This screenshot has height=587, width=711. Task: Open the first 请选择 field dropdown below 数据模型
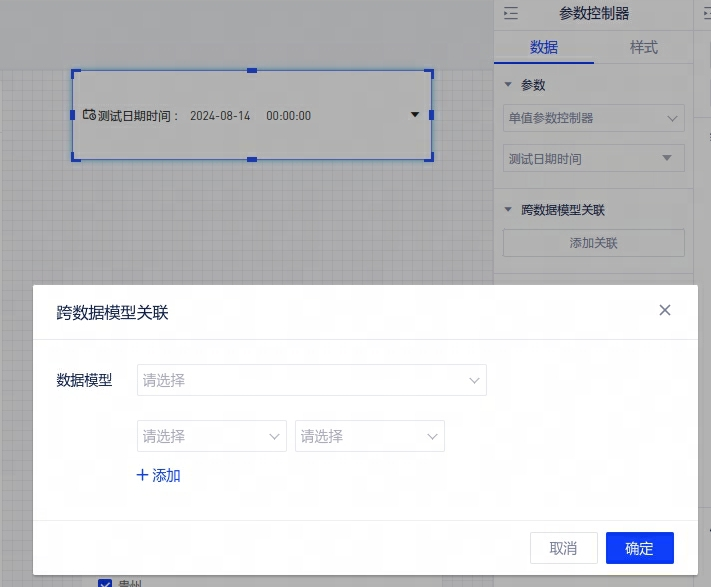(x=211, y=436)
